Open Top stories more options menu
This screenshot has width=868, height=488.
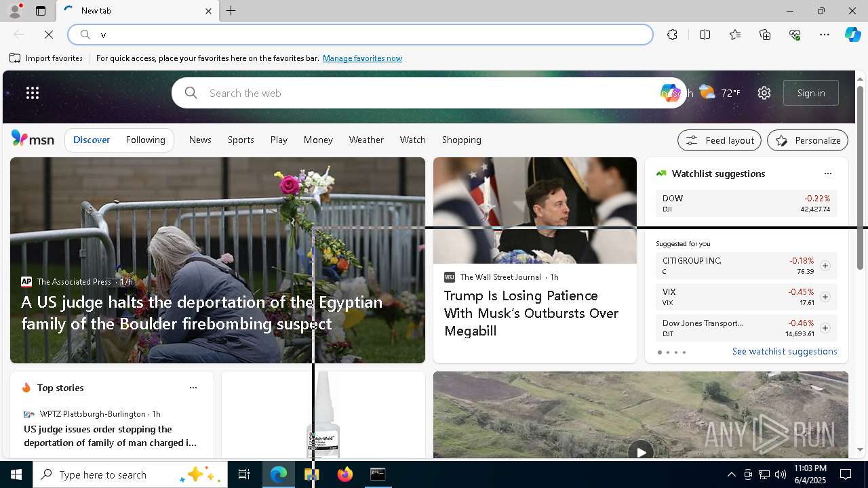coord(193,388)
